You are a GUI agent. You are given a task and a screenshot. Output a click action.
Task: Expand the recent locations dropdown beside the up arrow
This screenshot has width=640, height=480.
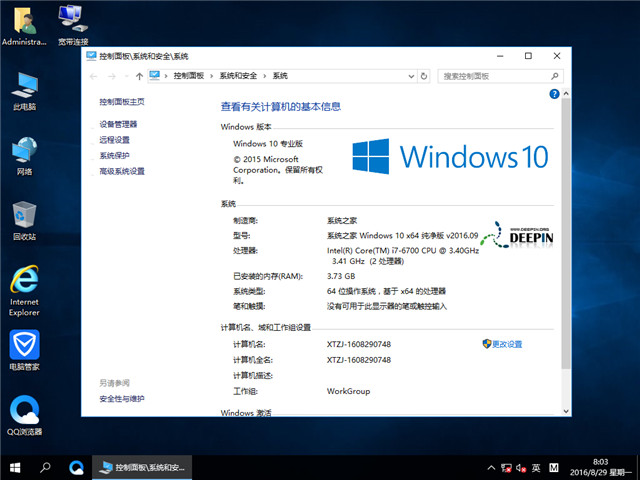125,75
